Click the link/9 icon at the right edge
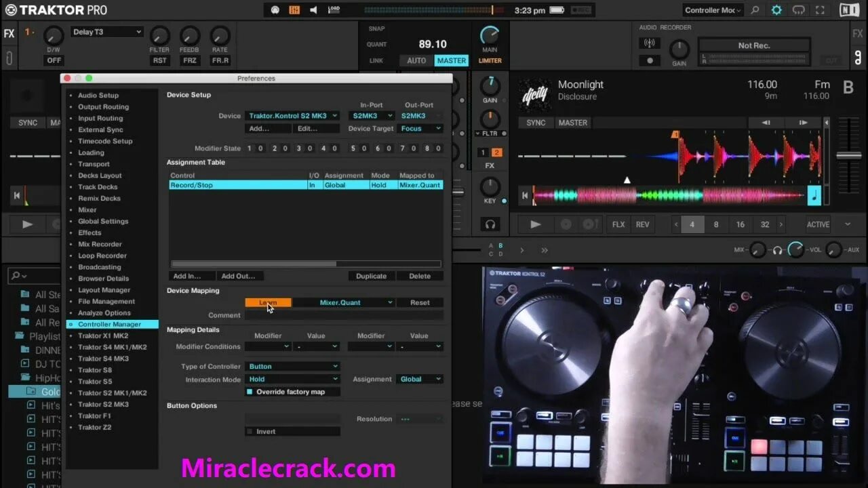This screenshot has height=488, width=868. point(858,58)
